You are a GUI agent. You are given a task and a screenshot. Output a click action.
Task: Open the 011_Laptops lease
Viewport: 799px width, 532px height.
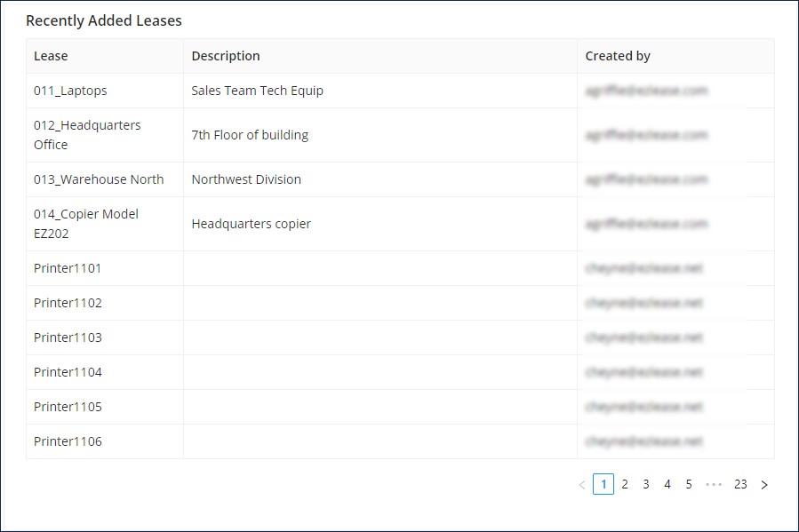pos(70,91)
